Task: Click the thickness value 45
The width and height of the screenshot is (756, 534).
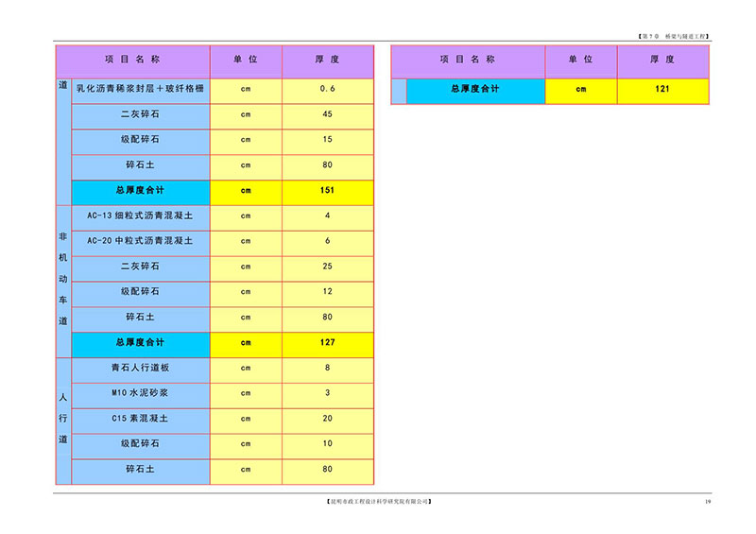Action: (x=328, y=114)
